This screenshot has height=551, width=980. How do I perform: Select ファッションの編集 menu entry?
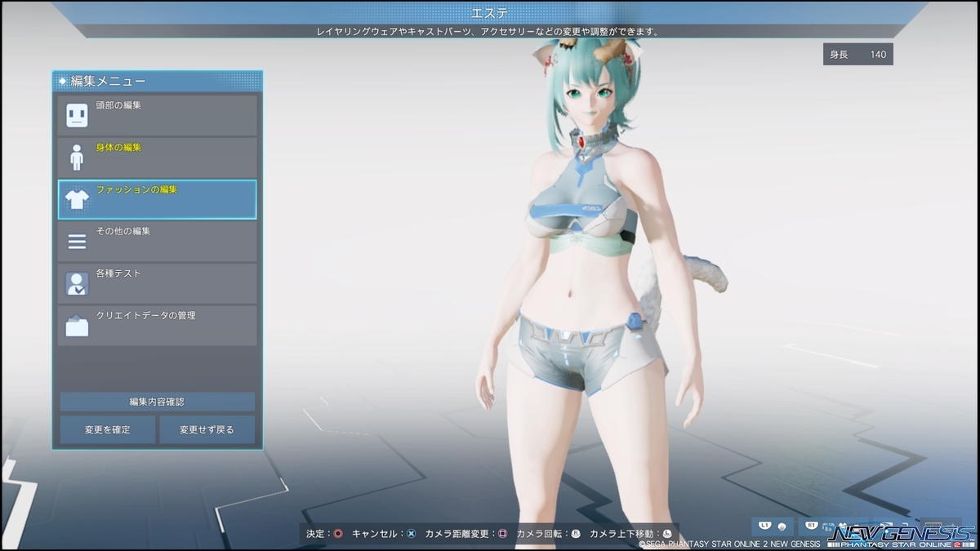coord(158,199)
